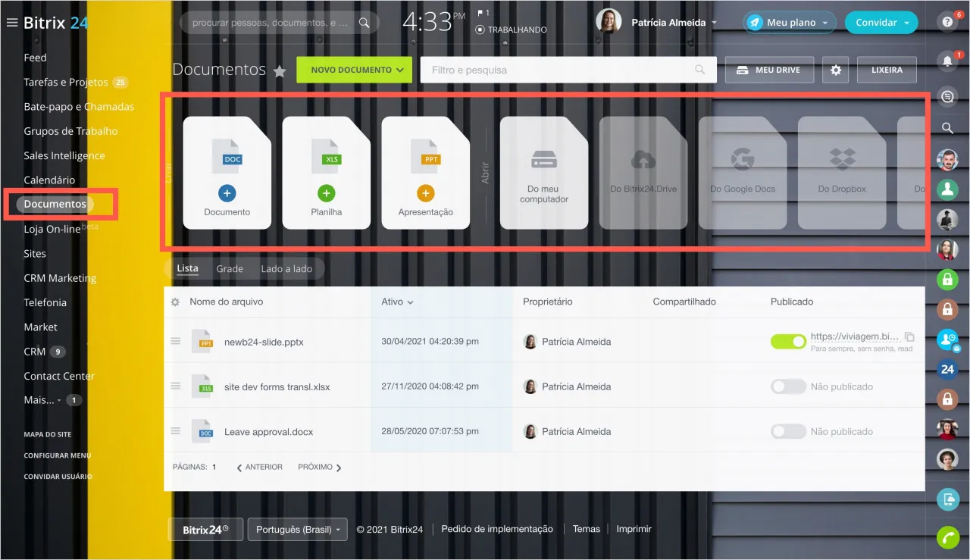Image resolution: width=970 pixels, height=560 pixels.
Task: Click the Meu plano button
Action: [790, 23]
